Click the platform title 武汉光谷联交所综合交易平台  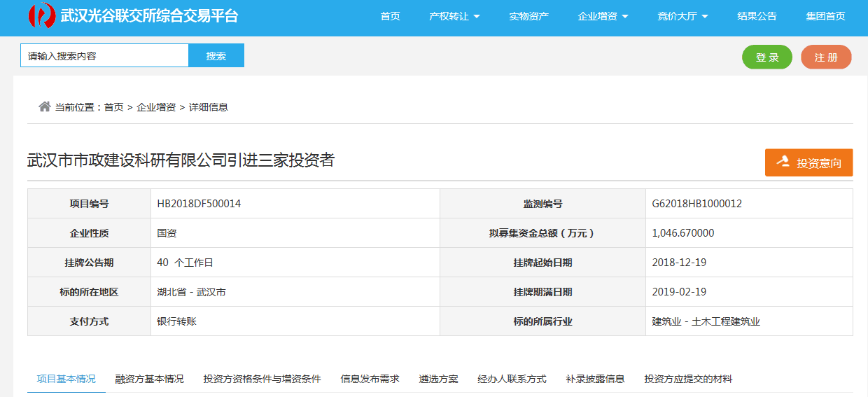pos(150,15)
